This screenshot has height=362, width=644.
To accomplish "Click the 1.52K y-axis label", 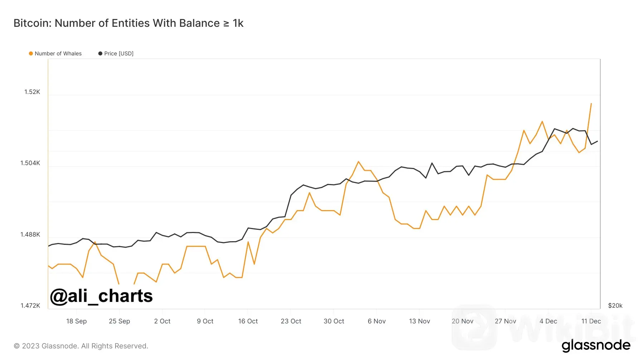I will (32, 92).
